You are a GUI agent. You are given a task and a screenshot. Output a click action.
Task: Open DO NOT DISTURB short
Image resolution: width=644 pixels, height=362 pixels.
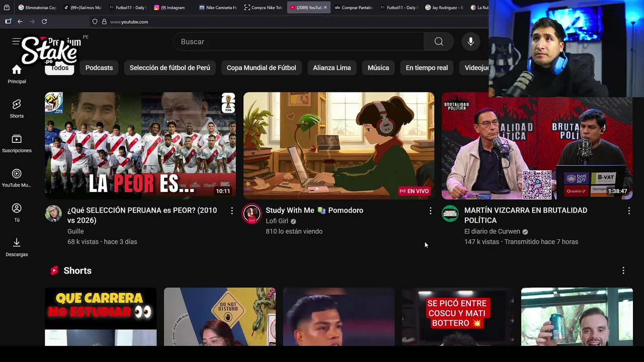[x=220, y=317]
